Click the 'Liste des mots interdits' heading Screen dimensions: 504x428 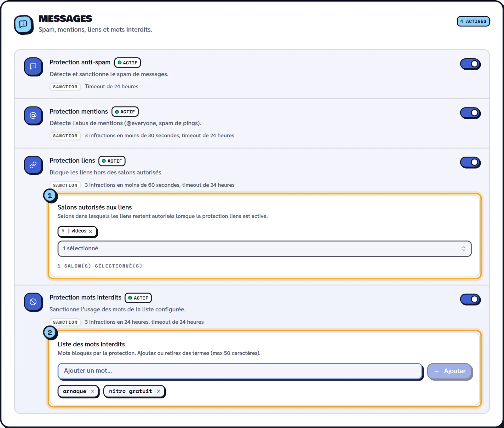91,344
